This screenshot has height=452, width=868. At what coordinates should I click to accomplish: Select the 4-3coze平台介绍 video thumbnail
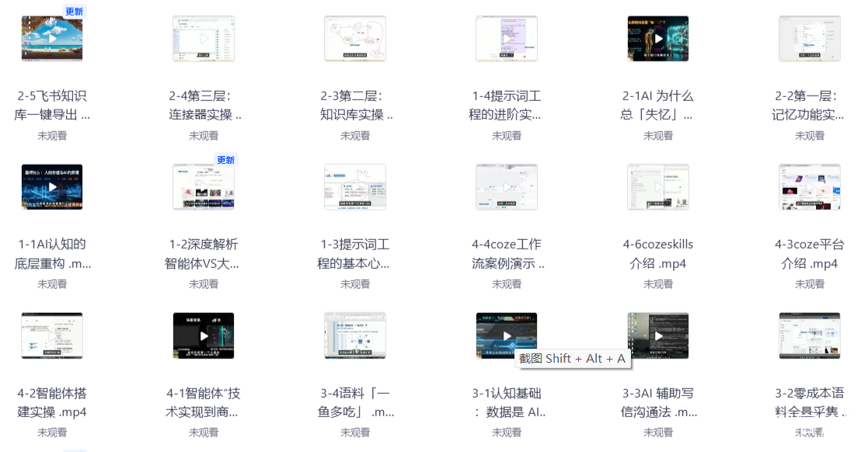[810, 187]
